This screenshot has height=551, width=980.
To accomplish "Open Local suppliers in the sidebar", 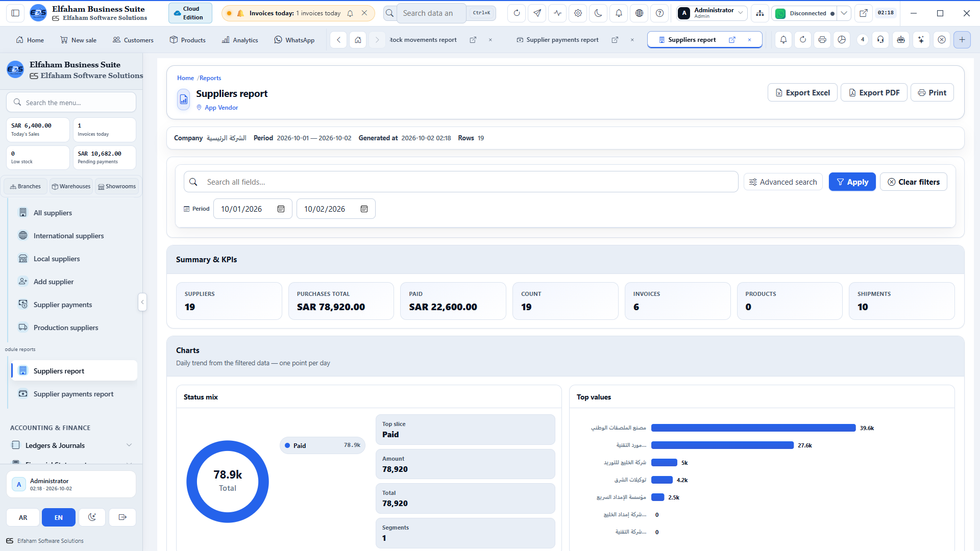I will point(74,259).
